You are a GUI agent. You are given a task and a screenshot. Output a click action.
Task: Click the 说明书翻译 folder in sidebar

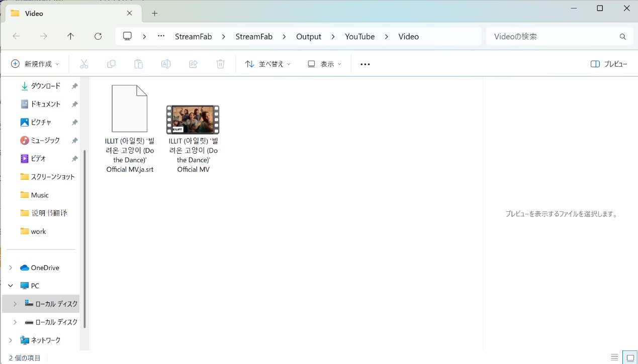[44, 213]
